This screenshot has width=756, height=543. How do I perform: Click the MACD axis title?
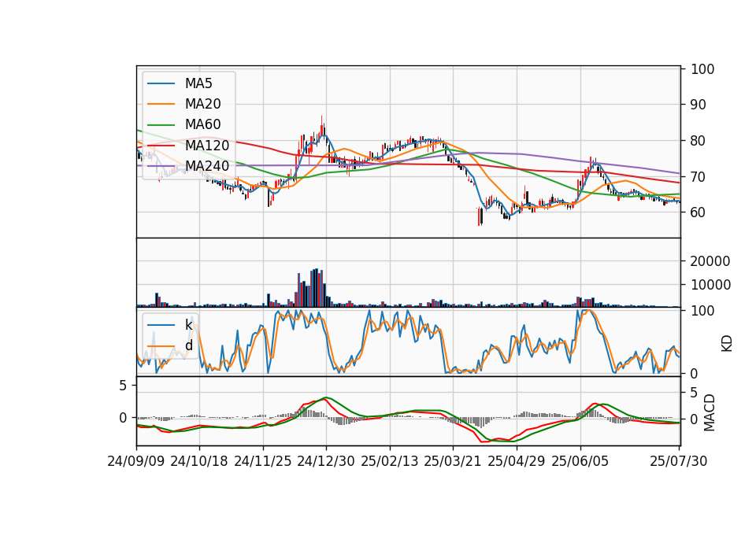pos(710,413)
